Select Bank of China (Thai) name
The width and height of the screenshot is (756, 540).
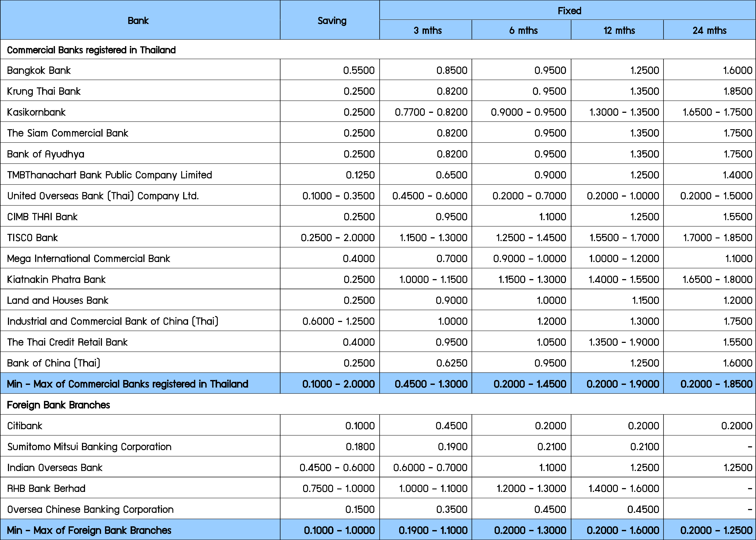pos(53,363)
